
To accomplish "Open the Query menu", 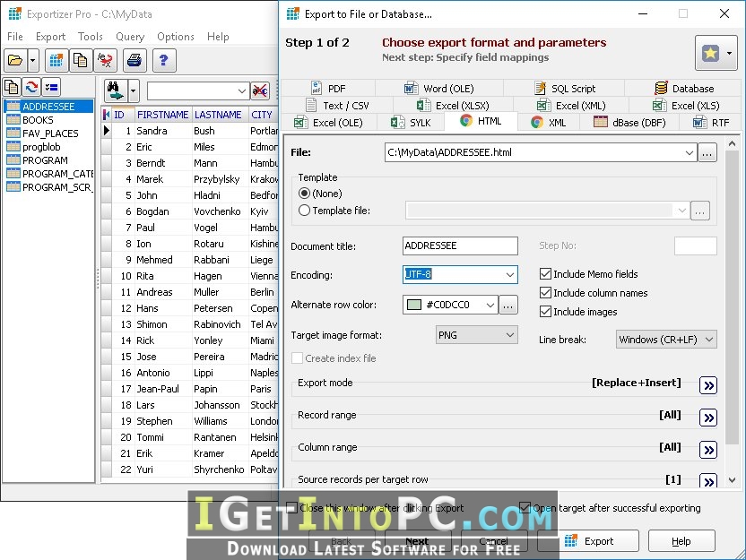I will tap(130, 37).
